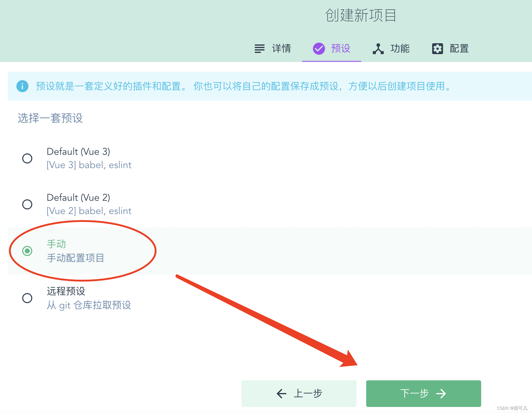Click the 配置 gear icon
532x413 pixels.
tap(437, 48)
